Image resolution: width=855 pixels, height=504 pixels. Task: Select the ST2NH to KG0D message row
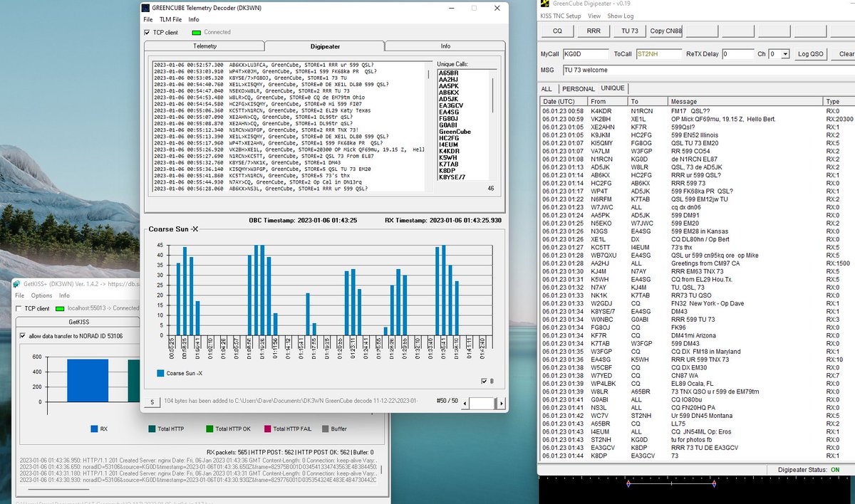[x=698, y=439]
